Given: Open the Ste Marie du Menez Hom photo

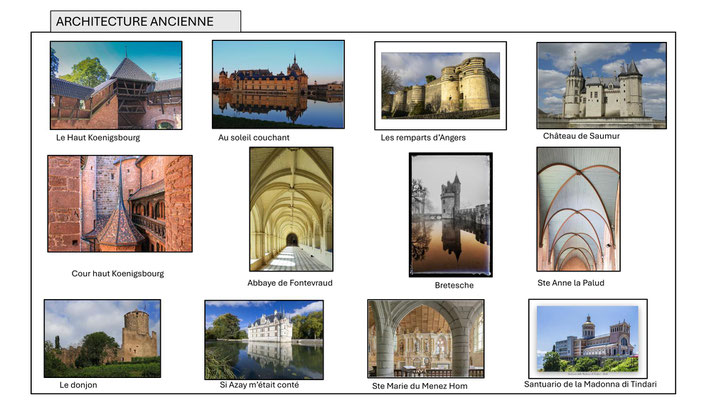Looking at the screenshot, I should (426, 339).
